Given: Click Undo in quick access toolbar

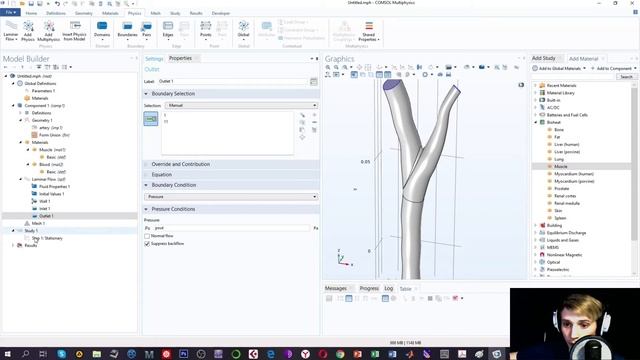Looking at the screenshot, I should coord(58,3).
